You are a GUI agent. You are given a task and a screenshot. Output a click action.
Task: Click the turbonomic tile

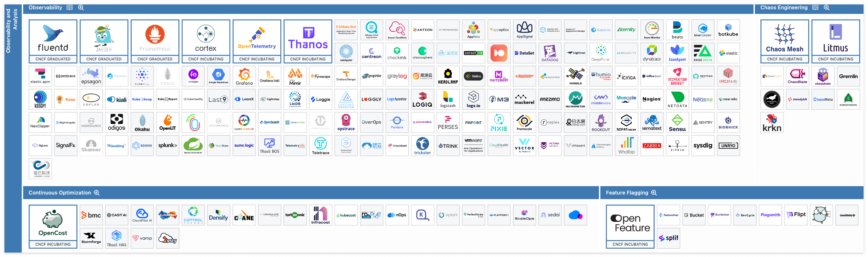coord(295,215)
